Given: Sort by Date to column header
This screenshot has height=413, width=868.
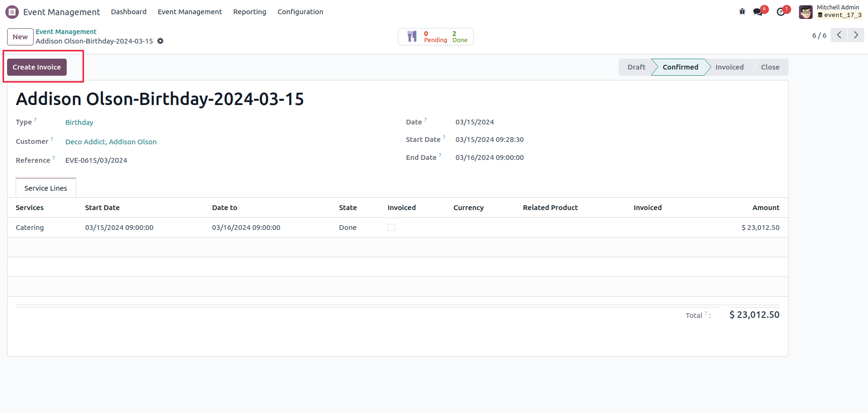Looking at the screenshot, I should click(225, 208).
